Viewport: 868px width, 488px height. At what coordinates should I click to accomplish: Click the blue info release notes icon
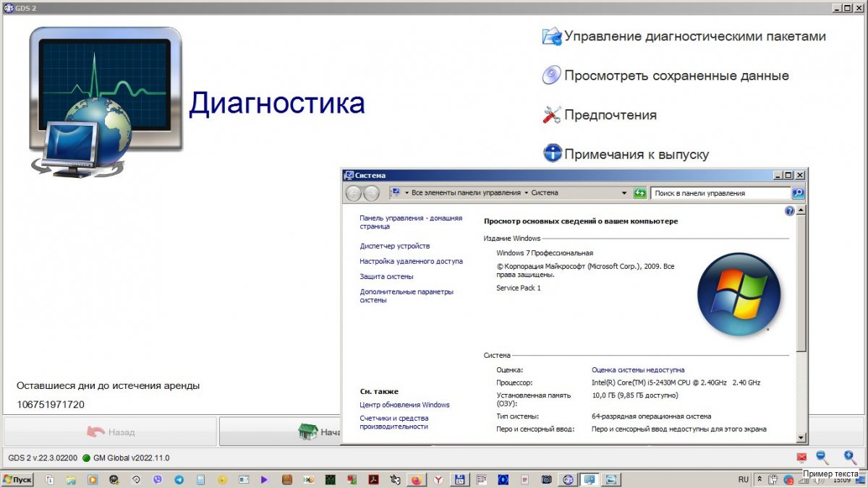tap(552, 153)
